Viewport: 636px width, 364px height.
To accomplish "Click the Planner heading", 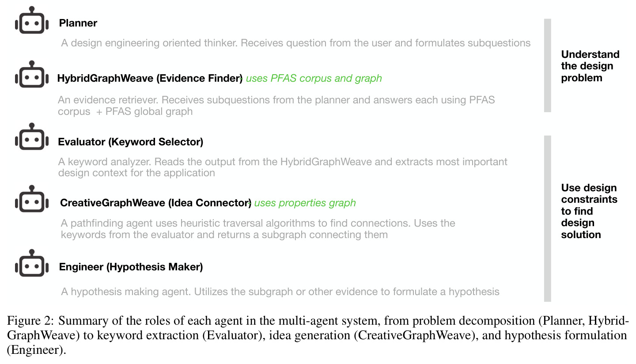I will click(x=78, y=23).
